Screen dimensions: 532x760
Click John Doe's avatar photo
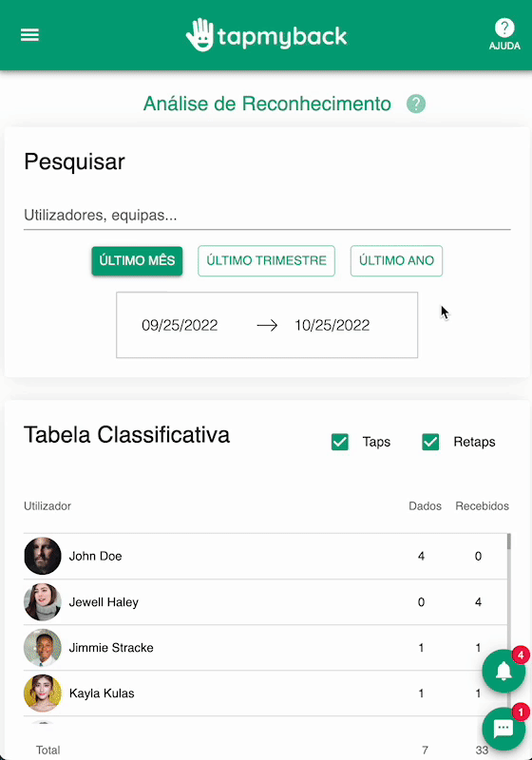(43, 556)
